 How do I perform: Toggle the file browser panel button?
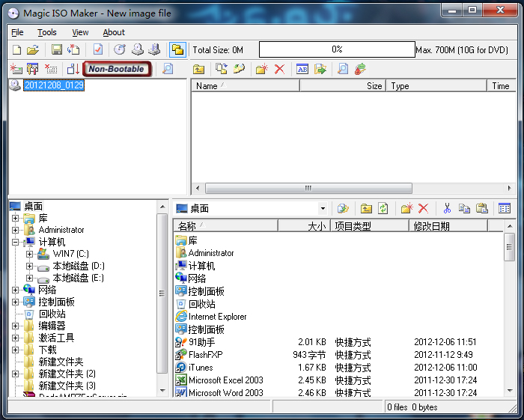pyautogui.click(x=177, y=49)
